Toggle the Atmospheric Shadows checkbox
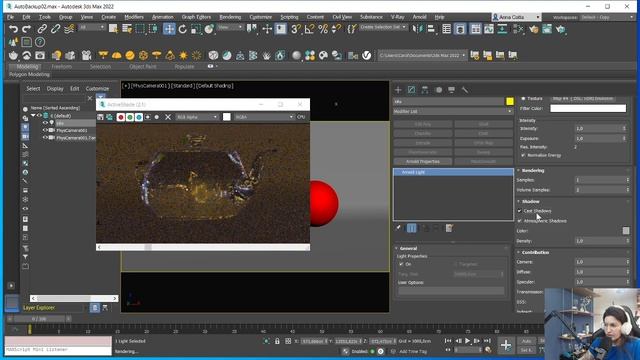This screenshot has width=640, height=360. coord(520,221)
